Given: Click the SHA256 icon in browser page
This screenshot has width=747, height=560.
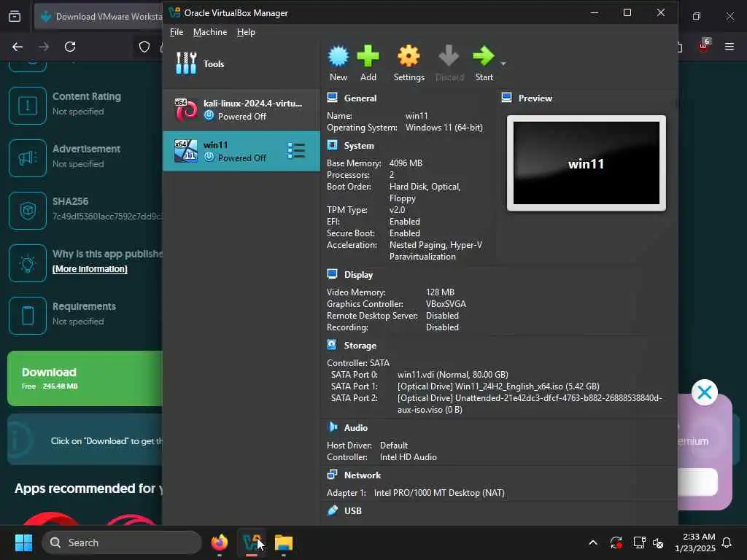Looking at the screenshot, I should (x=28, y=211).
